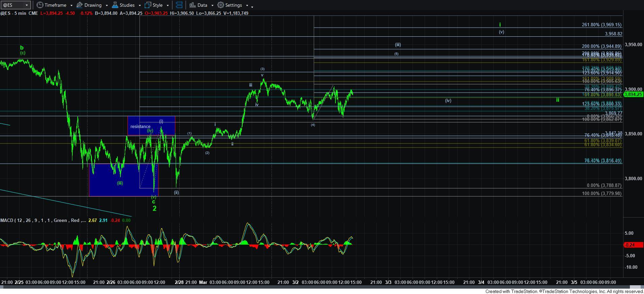This screenshot has height=294, width=644.
Task: Click the 3,950.00 price axis label
Action: click(633, 45)
